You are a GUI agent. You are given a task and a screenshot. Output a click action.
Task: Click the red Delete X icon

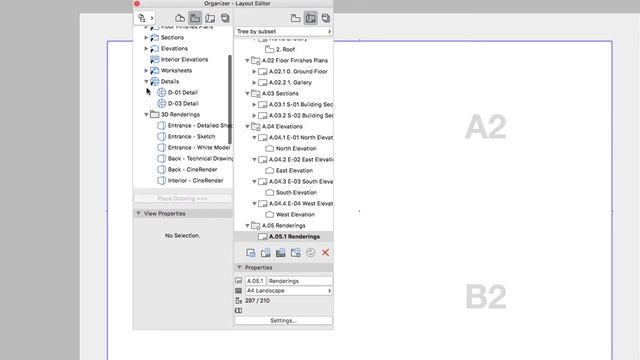325,253
